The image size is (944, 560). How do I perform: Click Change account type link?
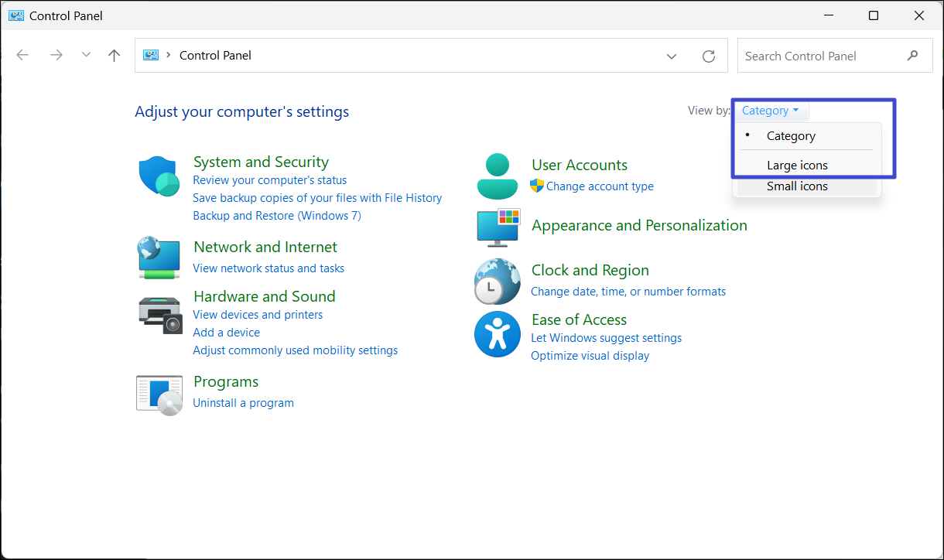(x=600, y=186)
